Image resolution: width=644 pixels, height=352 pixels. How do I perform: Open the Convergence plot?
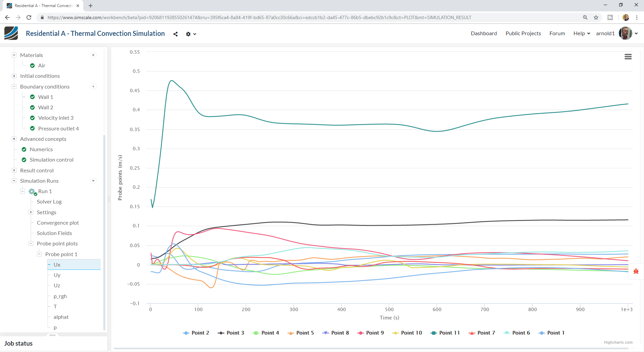pyautogui.click(x=58, y=223)
